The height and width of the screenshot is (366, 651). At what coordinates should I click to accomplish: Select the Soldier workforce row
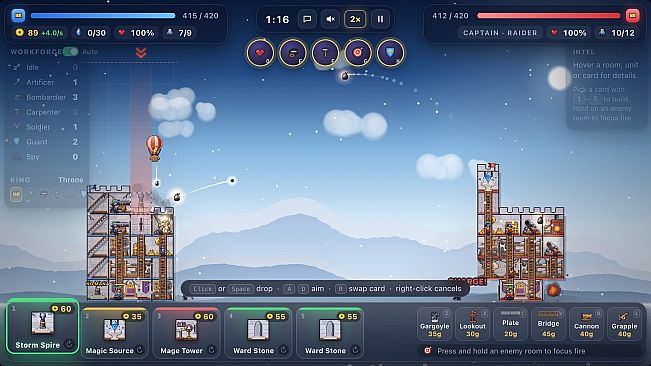(45, 127)
